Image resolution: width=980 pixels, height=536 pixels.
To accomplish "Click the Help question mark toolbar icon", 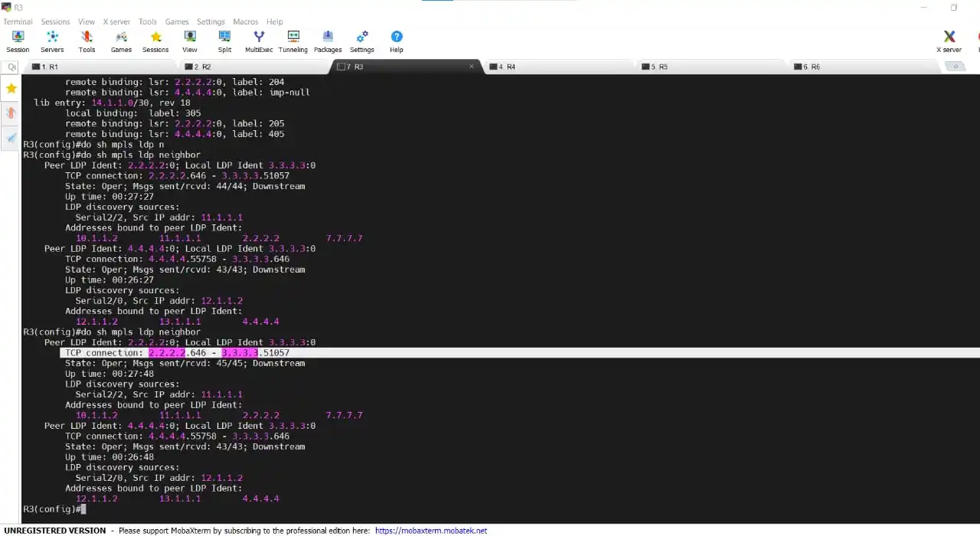I will [397, 41].
